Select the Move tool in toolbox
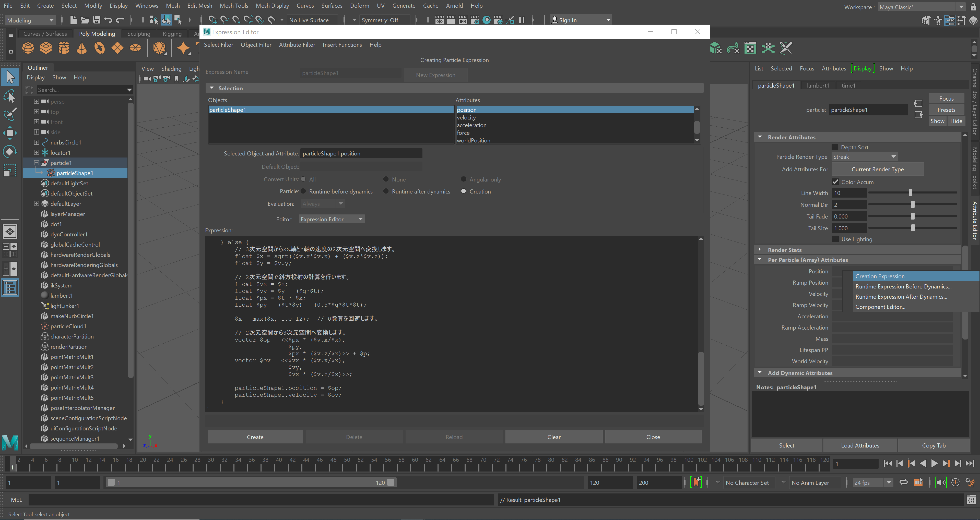980x520 pixels. [x=10, y=133]
